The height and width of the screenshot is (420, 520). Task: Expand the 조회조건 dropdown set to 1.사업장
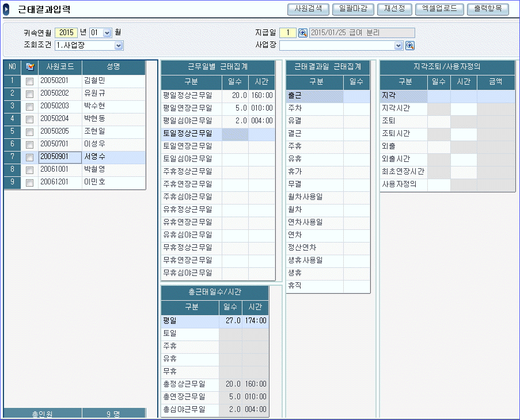119,46
